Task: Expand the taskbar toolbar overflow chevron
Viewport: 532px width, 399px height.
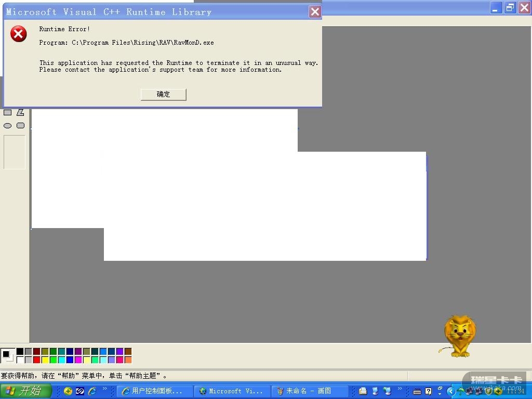Action: coord(400,388)
